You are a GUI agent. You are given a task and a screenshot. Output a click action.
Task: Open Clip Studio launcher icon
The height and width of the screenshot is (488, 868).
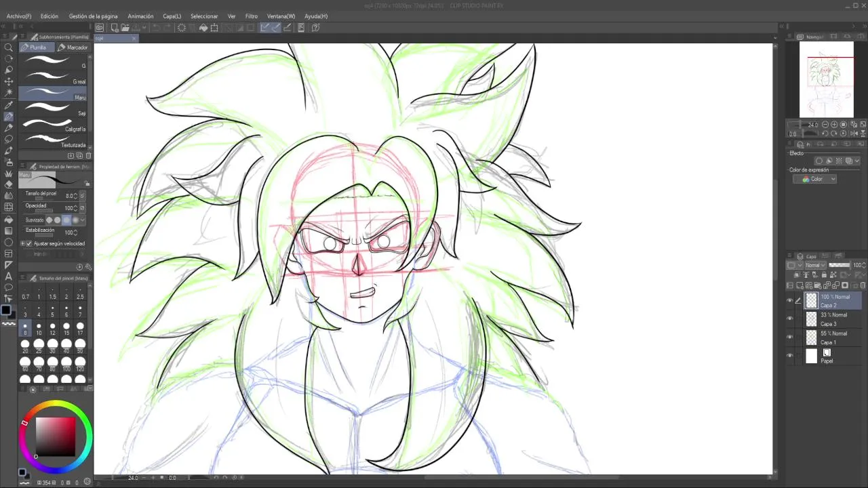pyautogui.click(x=99, y=28)
